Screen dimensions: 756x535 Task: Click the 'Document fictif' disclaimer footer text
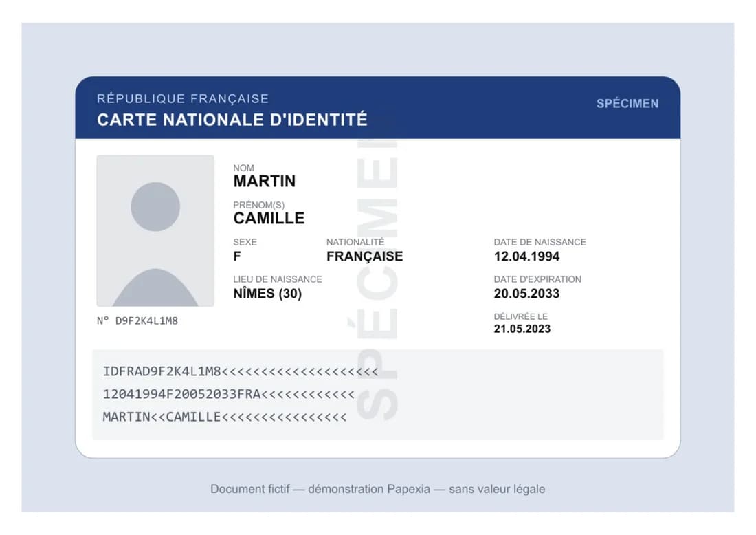[x=377, y=489]
